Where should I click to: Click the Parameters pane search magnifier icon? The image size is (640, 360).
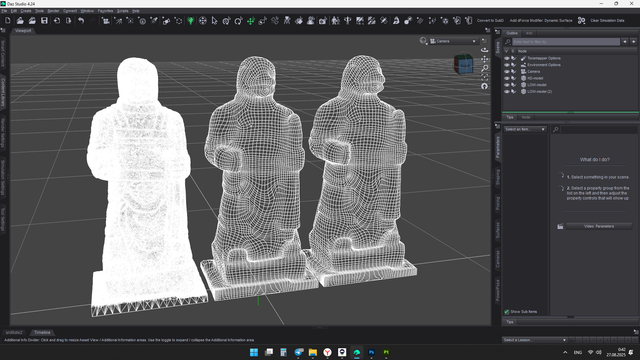(556, 129)
